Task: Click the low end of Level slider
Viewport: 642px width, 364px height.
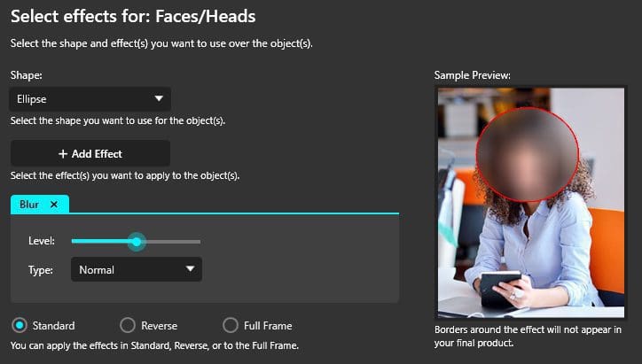Action: [x=74, y=242]
